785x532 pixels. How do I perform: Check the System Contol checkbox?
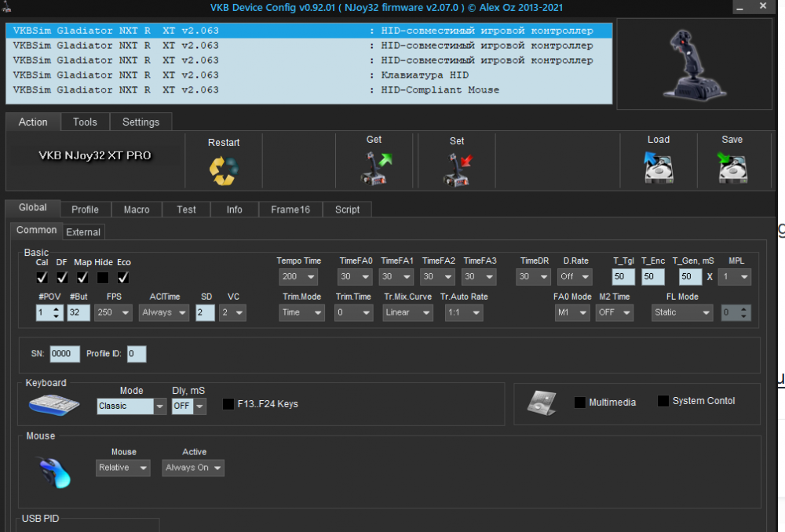pyautogui.click(x=663, y=401)
